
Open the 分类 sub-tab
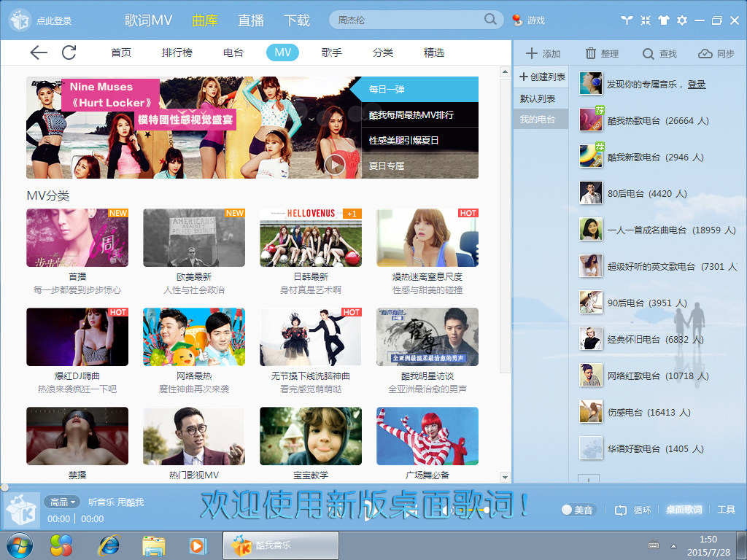[x=382, y=52]
